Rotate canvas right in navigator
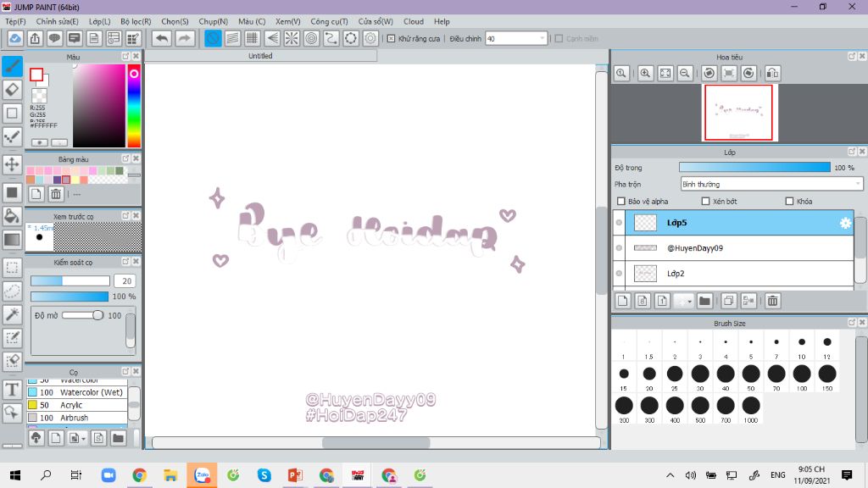 pyautogui.click(x=748, y=73)
